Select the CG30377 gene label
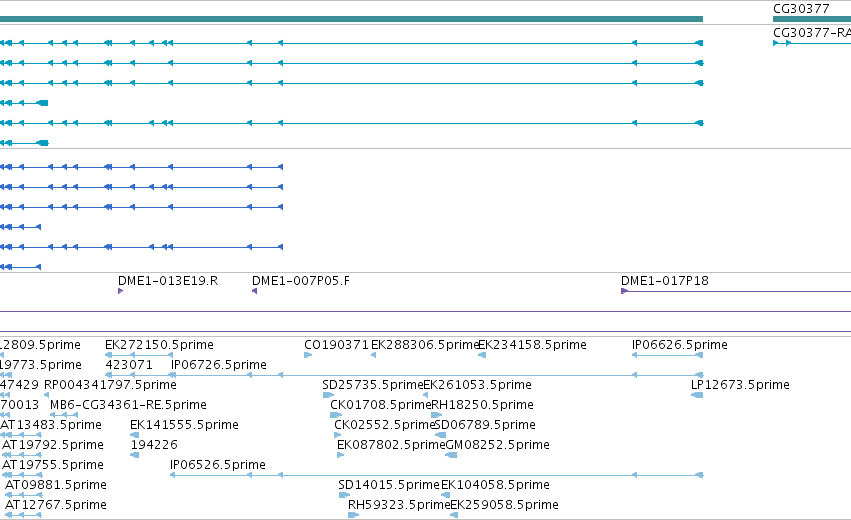Image resolution: width=851 pixels, height=520 pixels. [x=801, y=9]
